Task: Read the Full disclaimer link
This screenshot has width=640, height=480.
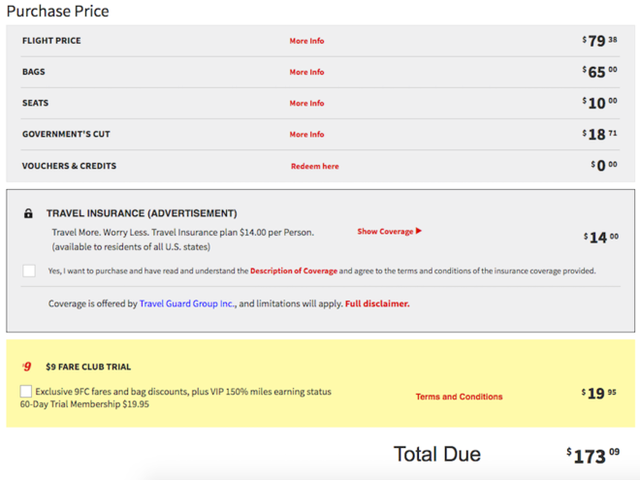Action: pos(377,303)
